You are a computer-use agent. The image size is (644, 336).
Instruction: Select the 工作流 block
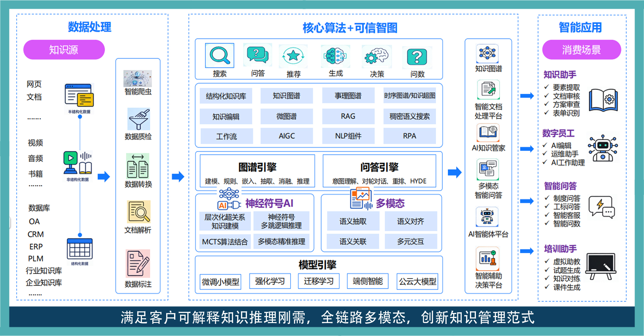pos(226,136)
